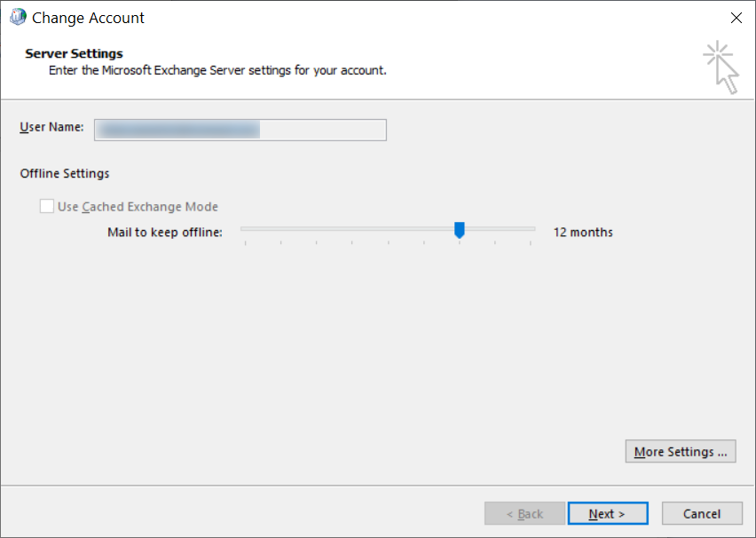Click the Next button
Image resolution: width=756 pixels, height=538 pixels.
point(608,513)
